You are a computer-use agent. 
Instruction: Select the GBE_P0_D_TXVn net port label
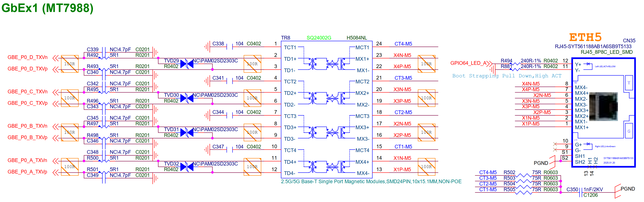(x=28, y=57)
